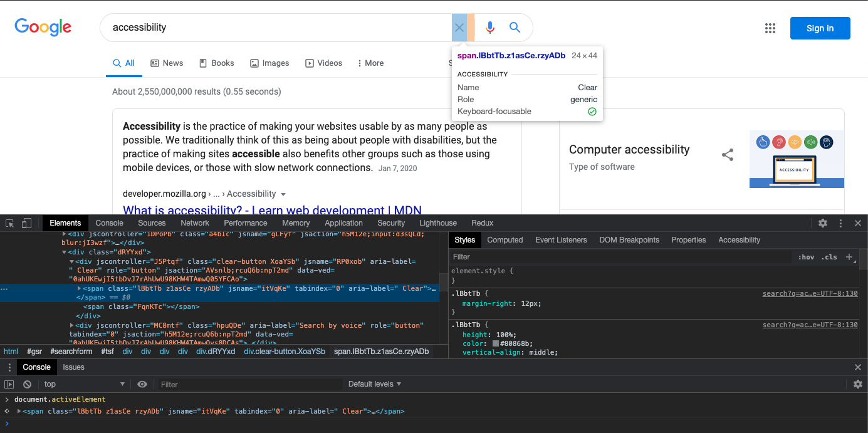This screenshot has width=868, height=433.
Task: Focus the console Filter field
Action: 251,384
